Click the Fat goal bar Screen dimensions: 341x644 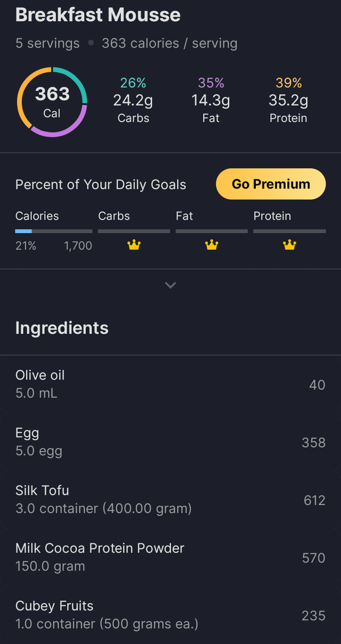tap(212, 232)
